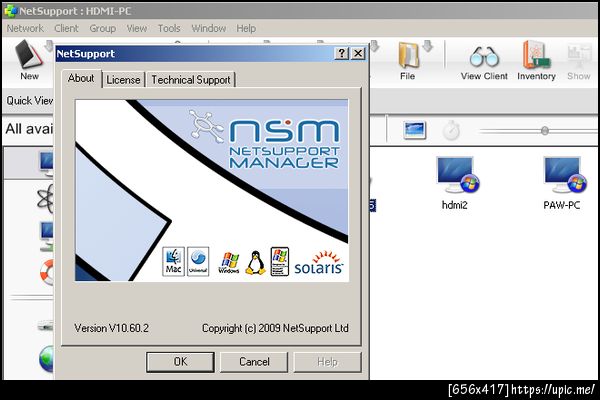Click the Mac platform logo

[x=173, y=261]
